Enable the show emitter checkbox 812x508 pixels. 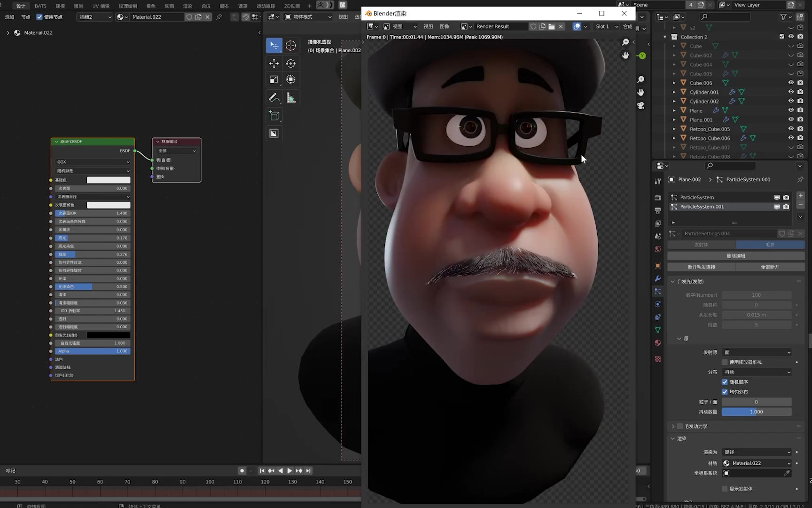pyautogui.click(x=725, y=489)
